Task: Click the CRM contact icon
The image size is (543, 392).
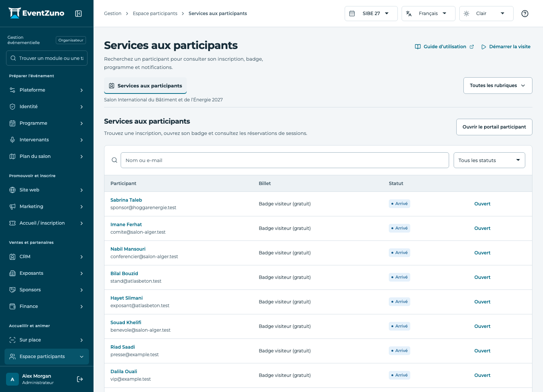Action: coord(12,257)
